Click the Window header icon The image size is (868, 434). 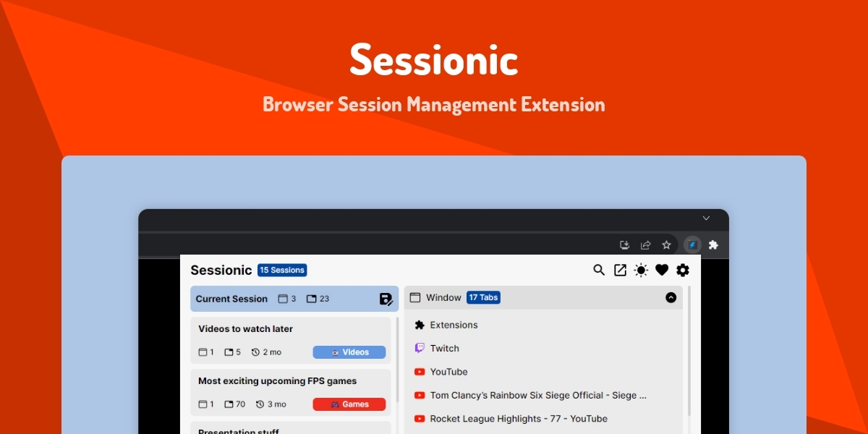coord(415,297)
